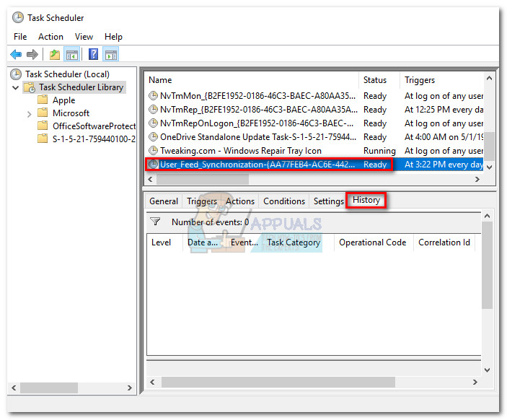The image size is (507, 420).
Task: Select the Microsoft tree item
Action: 71,113
